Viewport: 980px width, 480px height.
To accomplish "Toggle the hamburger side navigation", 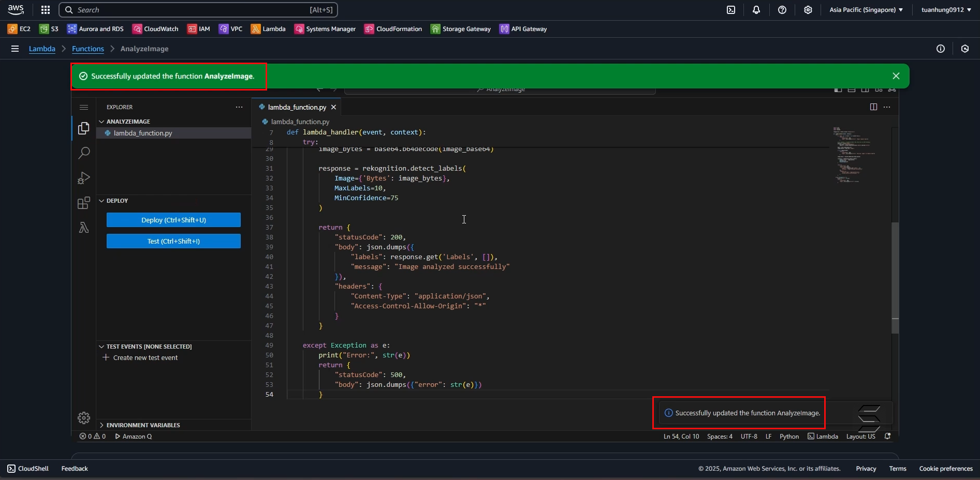I will pos(15,49).
